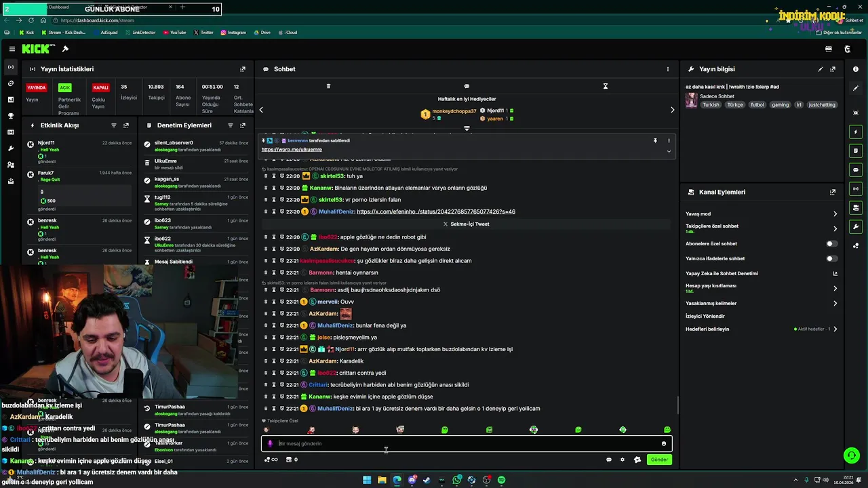This screenshot has height=488, width=868.
Task: Click the moderator sword icon next to KICK logo
Action: coord(65,49)
